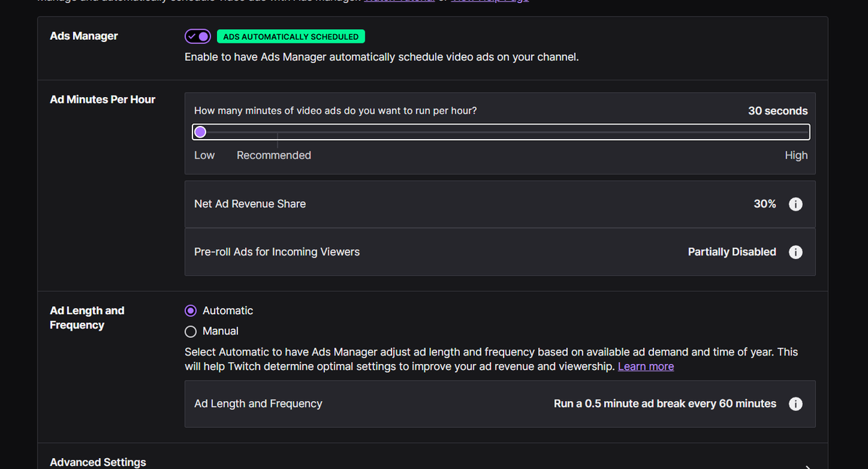Click the Run a 0.5 minute ad break text

[x=665, y=404]
